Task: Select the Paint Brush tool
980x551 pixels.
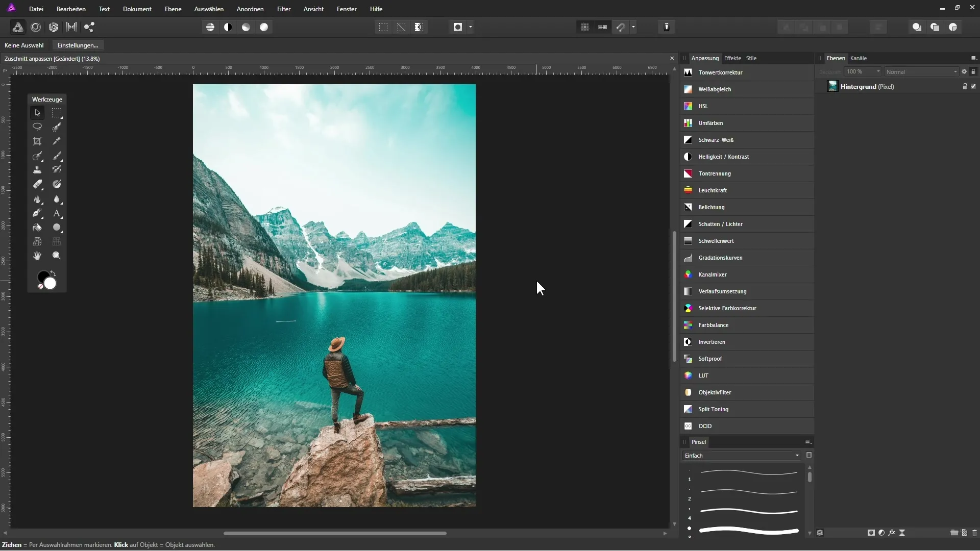Action: (57, 156)
